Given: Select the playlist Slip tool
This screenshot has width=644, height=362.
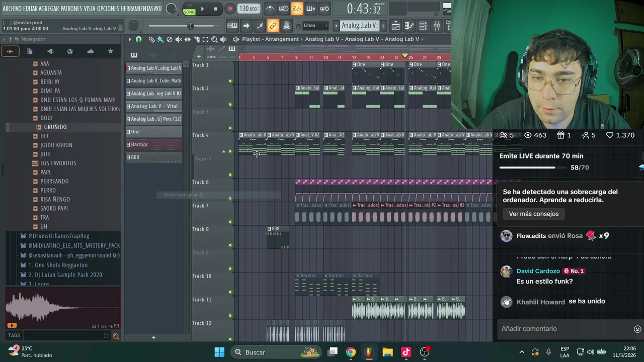Looking at the screenshot, I should pos(187,39).
